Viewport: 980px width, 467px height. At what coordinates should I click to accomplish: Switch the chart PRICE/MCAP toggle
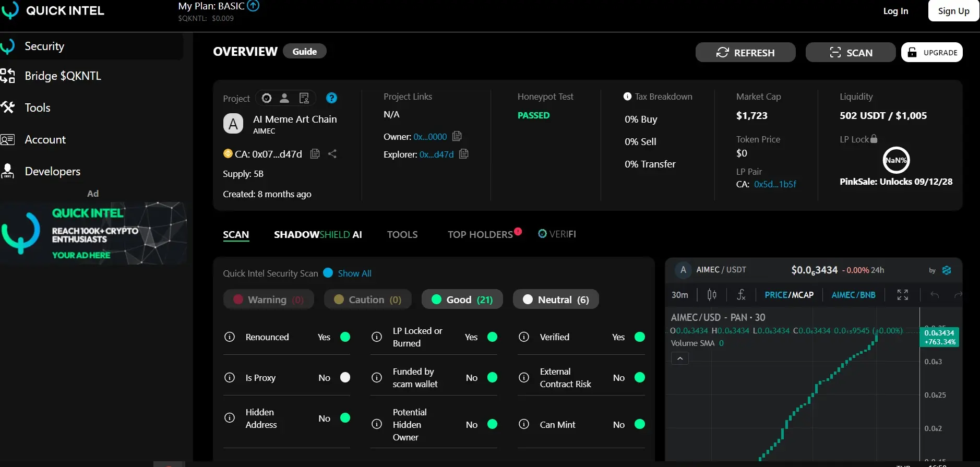[789, 295]
